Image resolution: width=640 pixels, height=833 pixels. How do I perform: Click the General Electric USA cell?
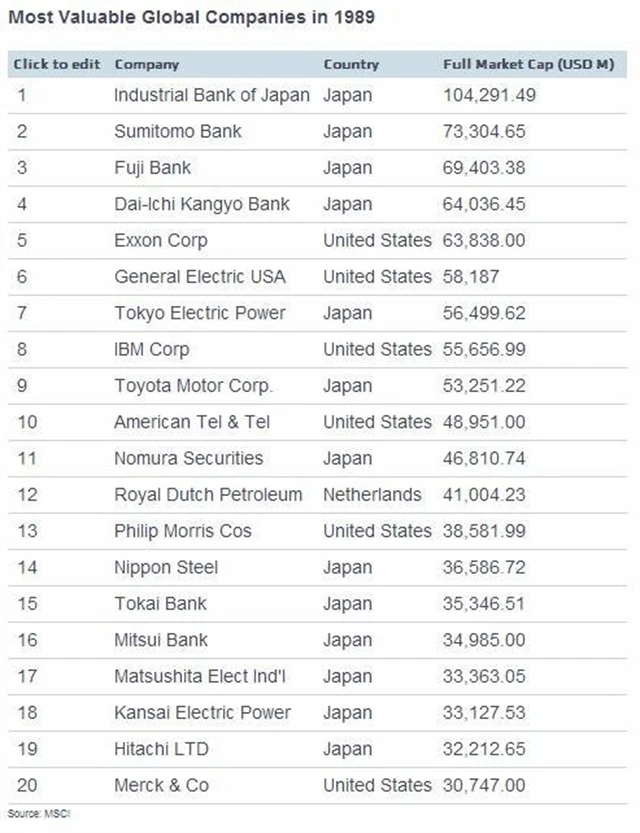coord(199,276)
